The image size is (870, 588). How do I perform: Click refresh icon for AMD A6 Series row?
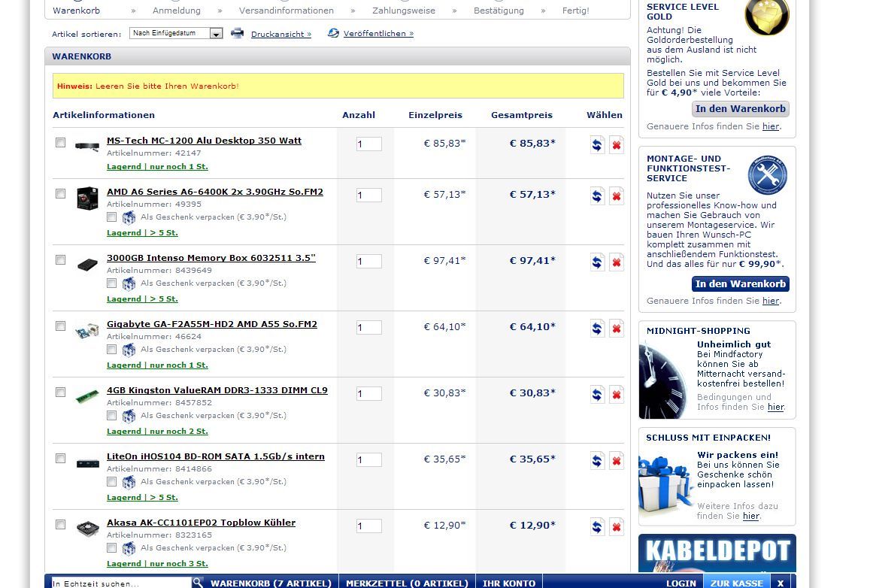[597, 196]
